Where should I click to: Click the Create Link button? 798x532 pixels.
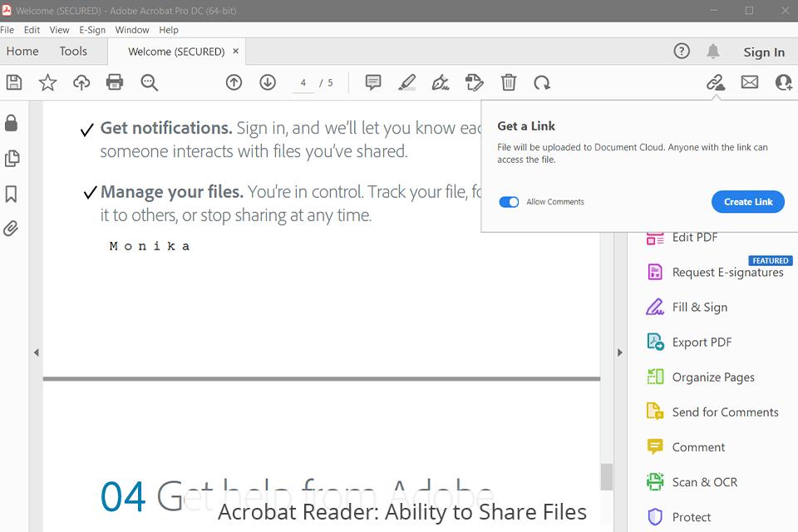(x=748, y=202)
